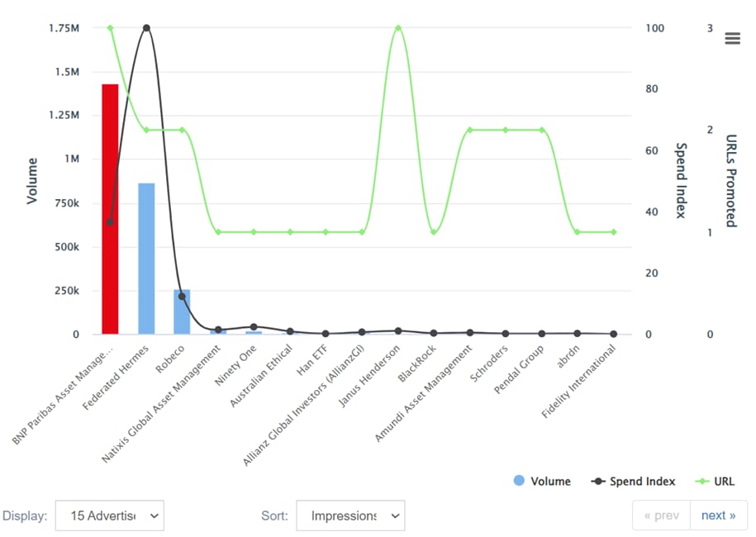
Task: Click the Pendal Group axis label
Action: [x=519, y=368]
